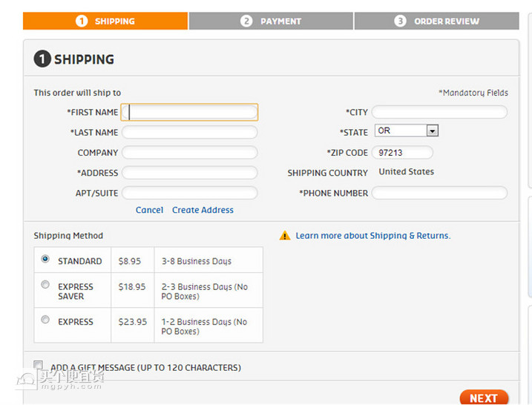Open the Order Review step tab
The height and width of the screenshot is (405, 532).
(x=436, y=21)
